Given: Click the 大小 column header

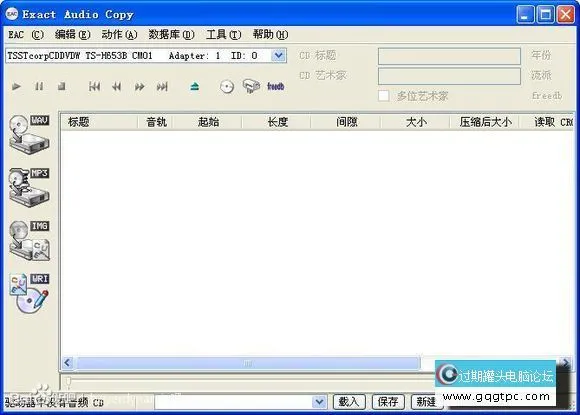Looking at the screenshot, I should point(416,122).
